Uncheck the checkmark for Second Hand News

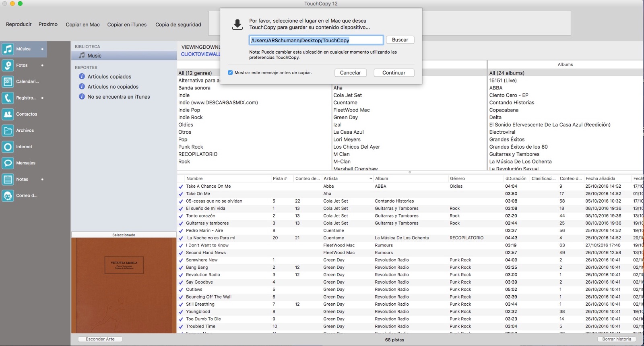[181, 253]
